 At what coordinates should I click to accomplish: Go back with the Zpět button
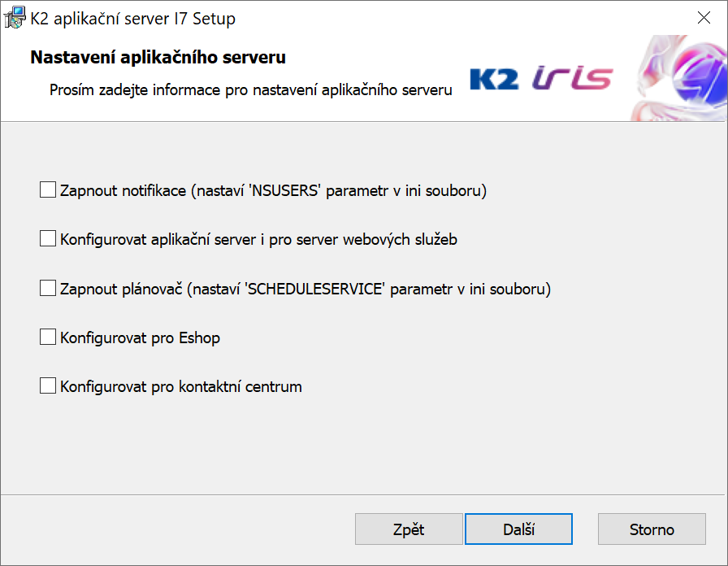point(409,529)
